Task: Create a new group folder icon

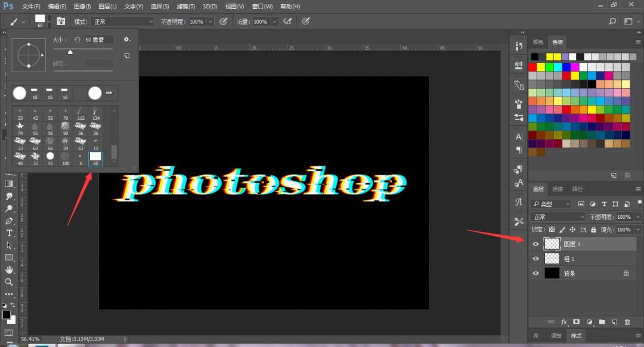Action: point(602,322)
